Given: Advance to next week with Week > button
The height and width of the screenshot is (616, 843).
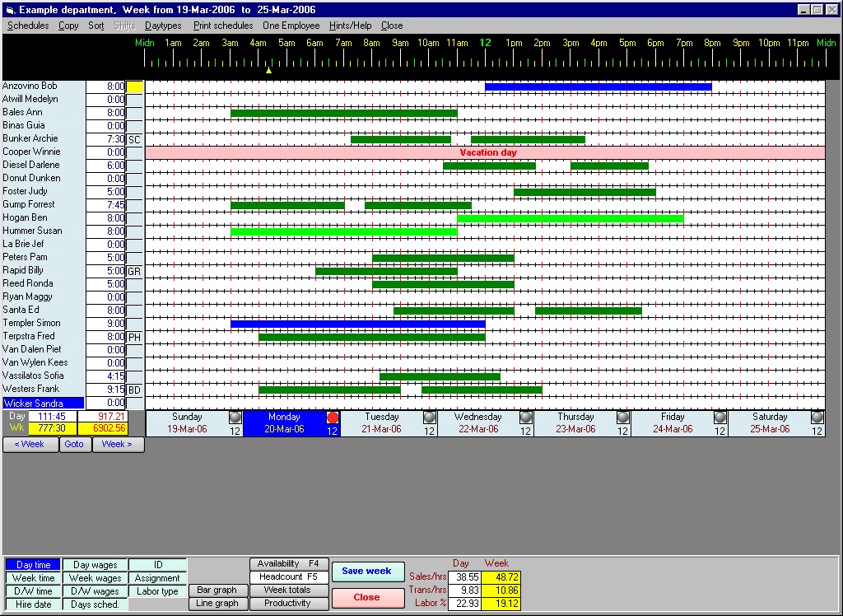Looking at the screenshot, I should 118,444.
